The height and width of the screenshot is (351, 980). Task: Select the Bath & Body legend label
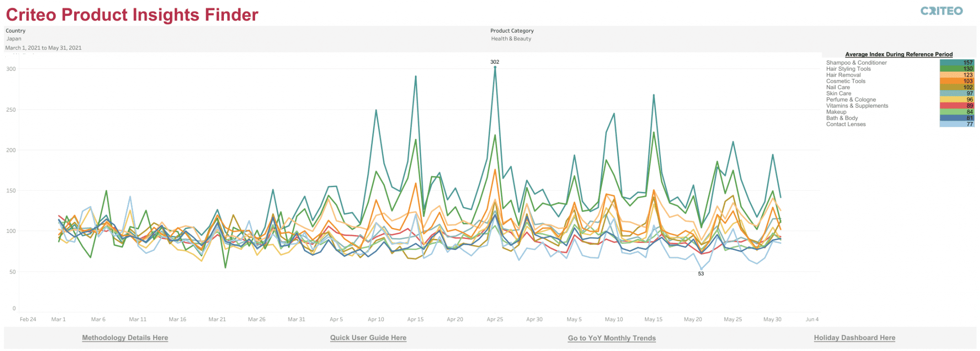pos(842,118)
